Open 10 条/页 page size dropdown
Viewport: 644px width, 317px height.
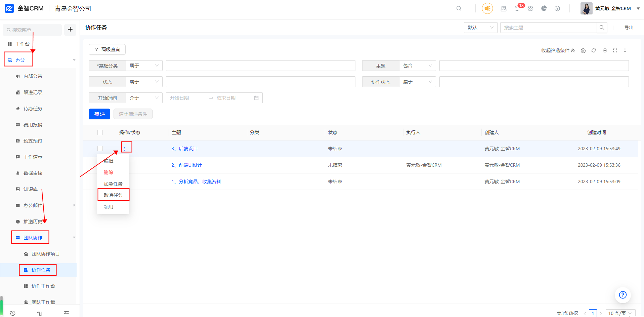620,313
